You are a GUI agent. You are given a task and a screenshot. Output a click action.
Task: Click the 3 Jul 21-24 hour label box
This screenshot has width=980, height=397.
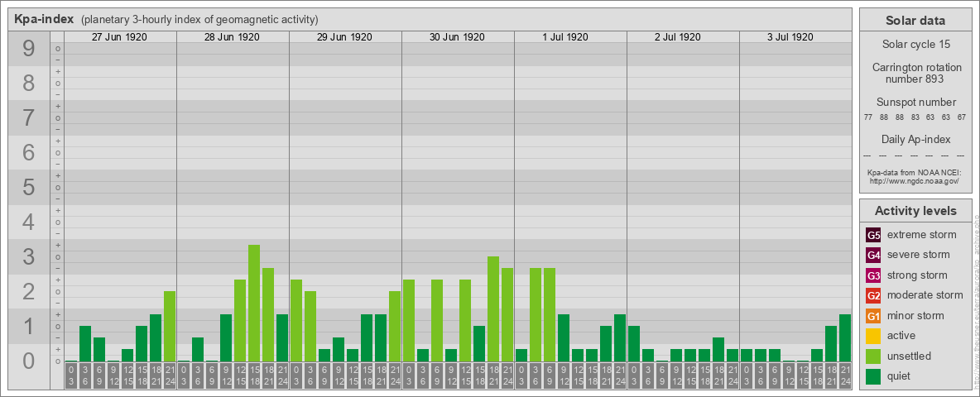[x=845, y=376]
